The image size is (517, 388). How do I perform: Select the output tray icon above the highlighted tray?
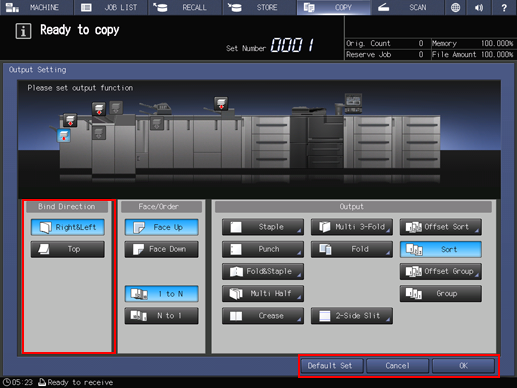[70, 120]
